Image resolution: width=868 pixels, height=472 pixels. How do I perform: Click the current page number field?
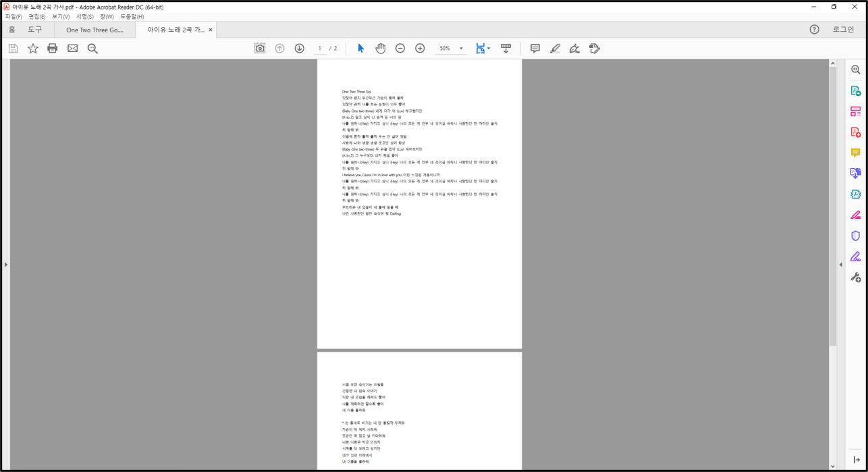[320, 49]
